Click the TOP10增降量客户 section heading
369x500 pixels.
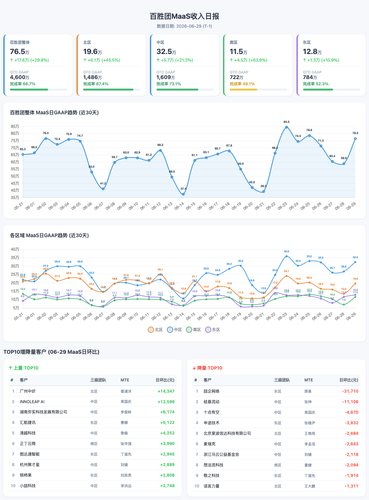[51, 352]
